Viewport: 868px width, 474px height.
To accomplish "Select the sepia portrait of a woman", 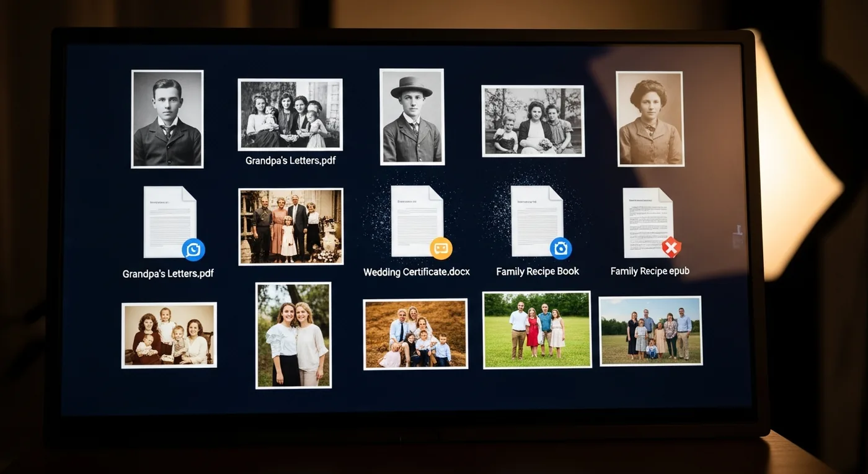I will coord(650,119).
